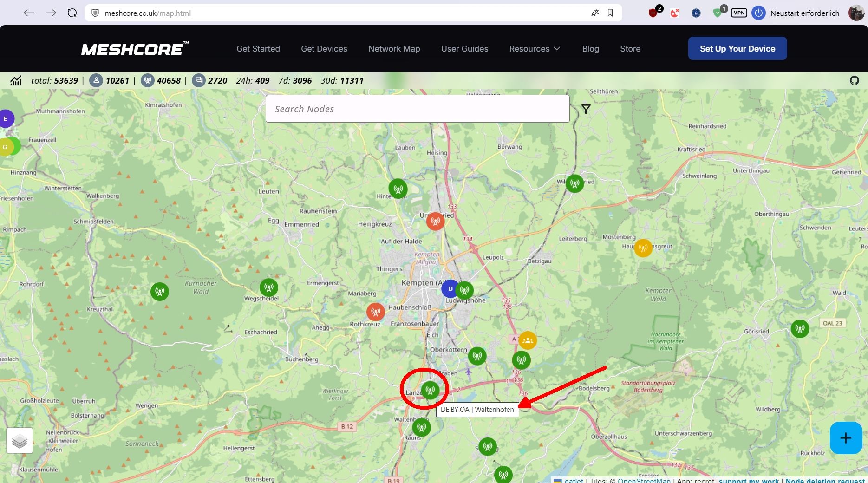Image resolution: width=868 pixels, height=483 pixels.
Task: Click the total: 53639 statistic
Action: pos(54,80)
